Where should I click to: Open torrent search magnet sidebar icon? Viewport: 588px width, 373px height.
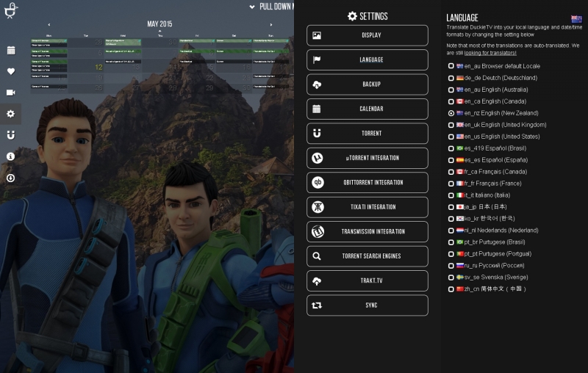click(x=11, y=135)
